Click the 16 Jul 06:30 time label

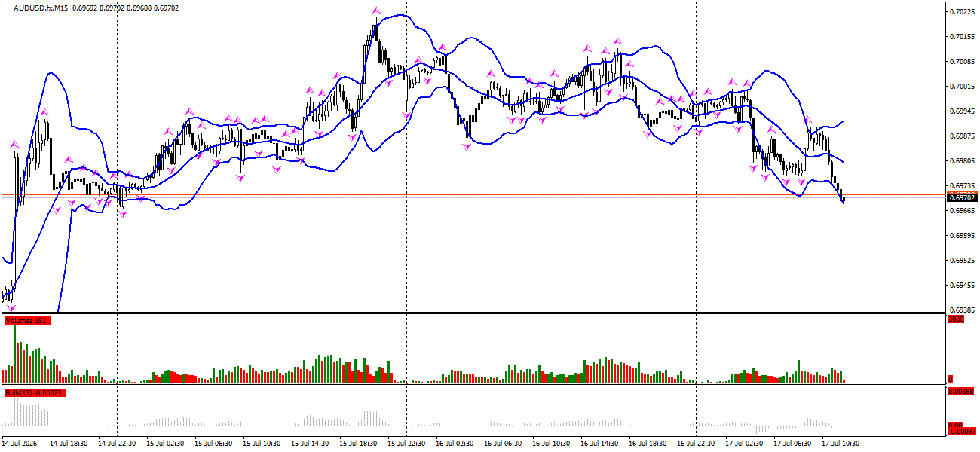(x=503, y=444)
